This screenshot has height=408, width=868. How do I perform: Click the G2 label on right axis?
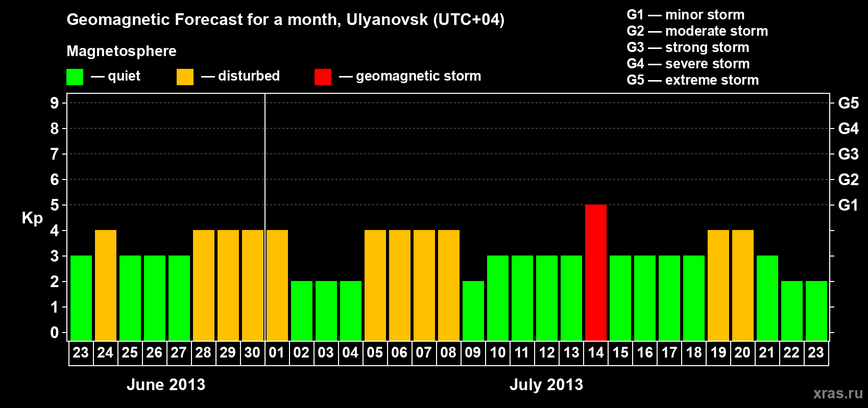[849, 180]
